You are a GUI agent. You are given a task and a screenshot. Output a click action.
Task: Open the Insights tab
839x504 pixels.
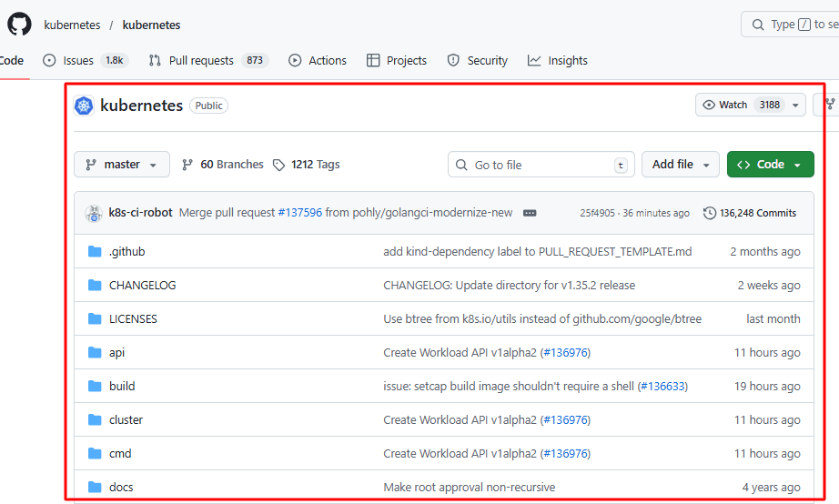(558, 60)
